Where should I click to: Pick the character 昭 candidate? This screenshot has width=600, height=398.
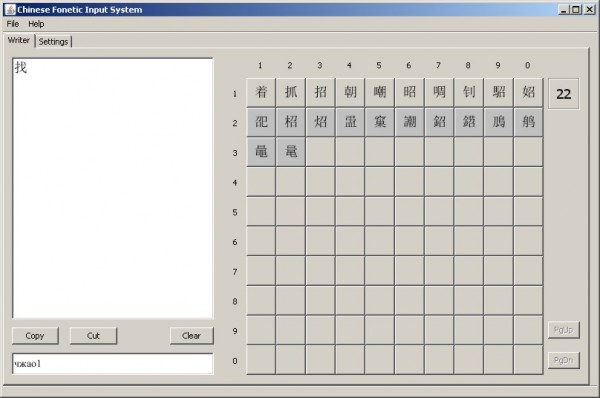point(409,92)
